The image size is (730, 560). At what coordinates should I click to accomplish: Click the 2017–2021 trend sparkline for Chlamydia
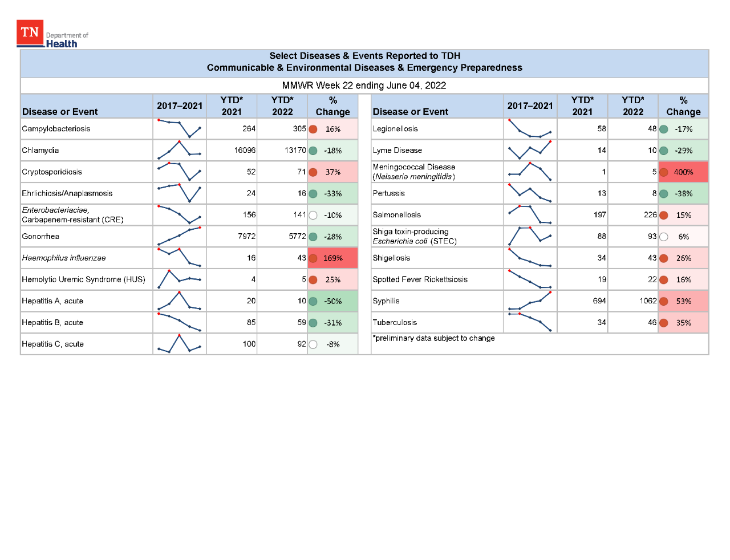[x=179, y=150]
